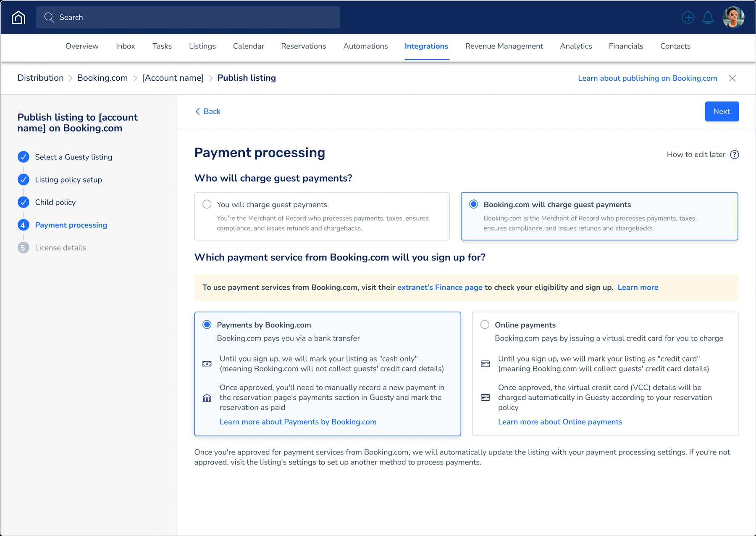Open the user profile avatar
This screenshot has height=536, width=756.
click(733, 17)
